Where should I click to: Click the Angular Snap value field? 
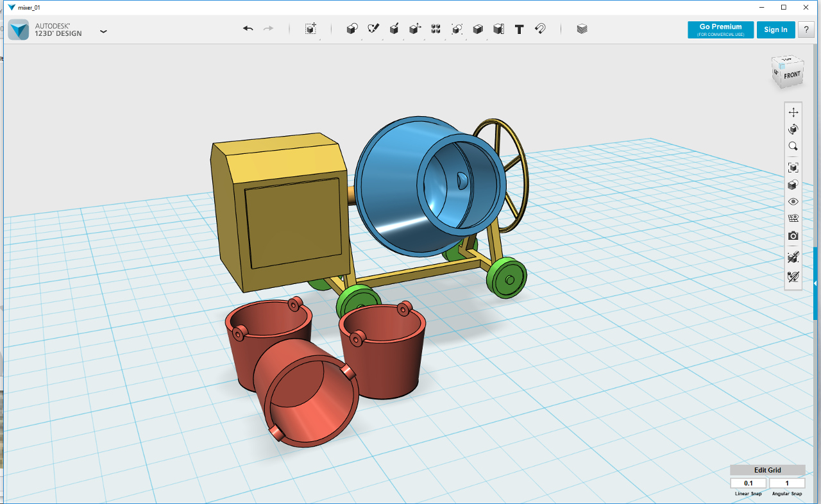[787, 483]
